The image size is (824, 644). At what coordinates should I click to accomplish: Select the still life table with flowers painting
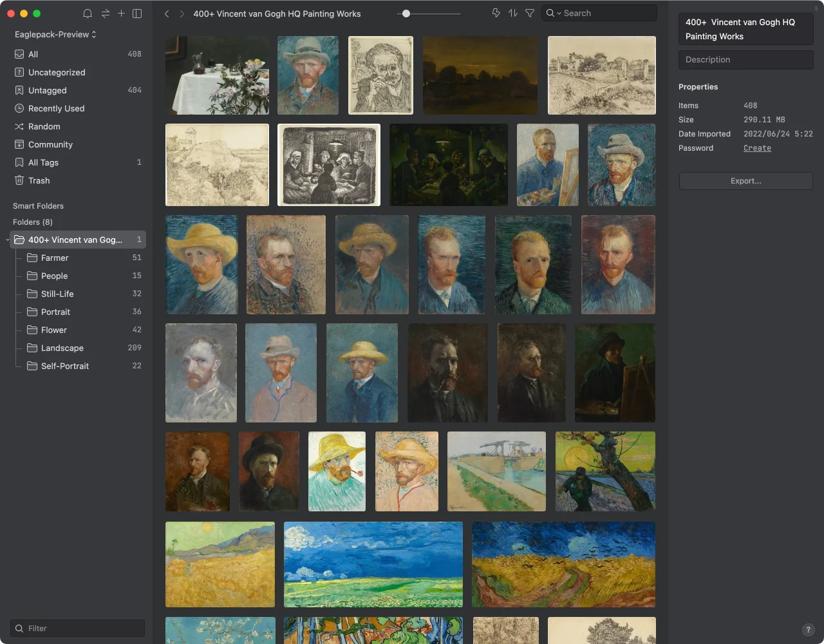(217, 75)
